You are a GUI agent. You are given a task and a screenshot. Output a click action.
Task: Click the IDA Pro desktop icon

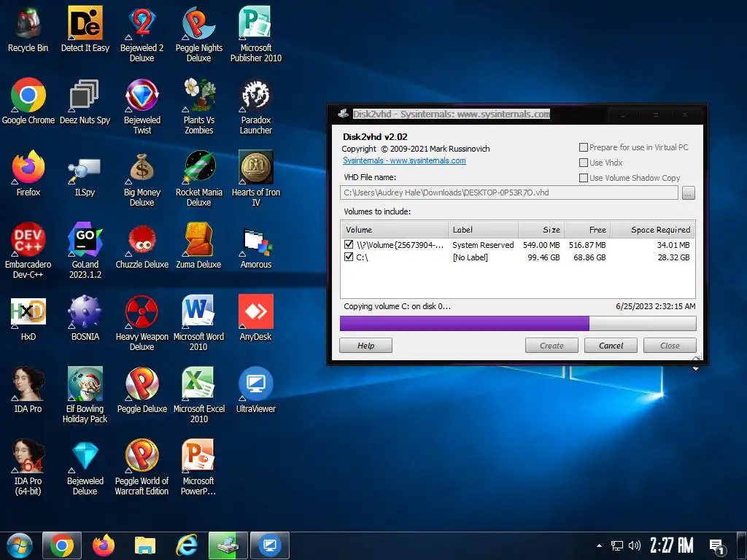coord(28,391)
